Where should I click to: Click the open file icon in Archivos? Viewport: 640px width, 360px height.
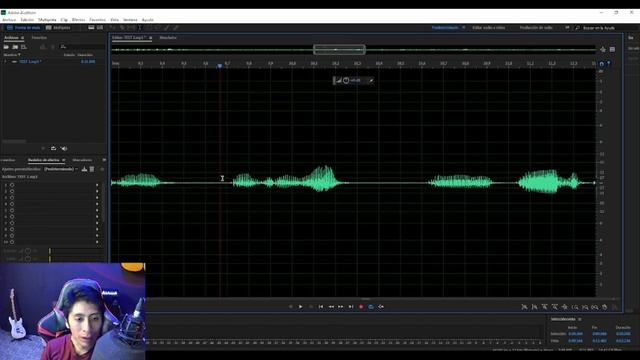[6, 47]
